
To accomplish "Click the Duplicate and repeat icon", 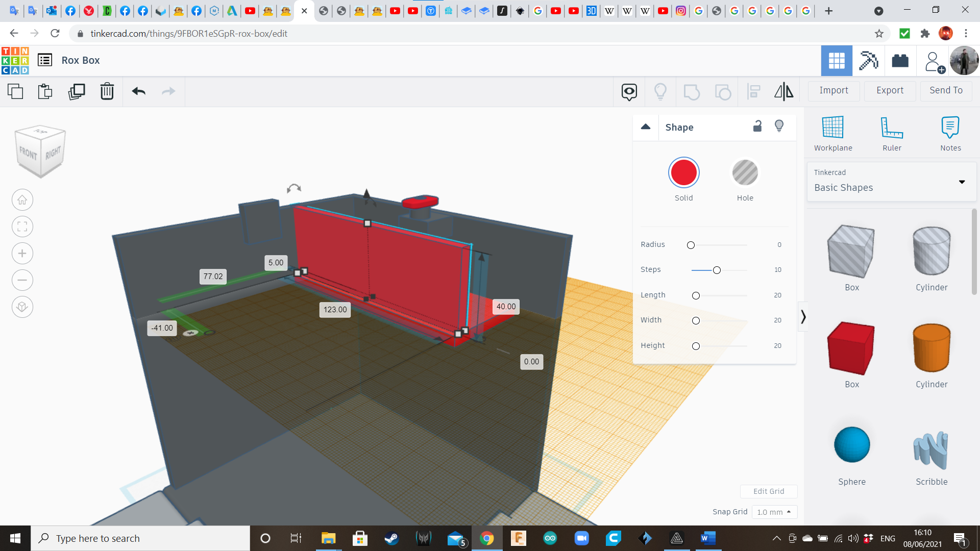I will 77,92.
